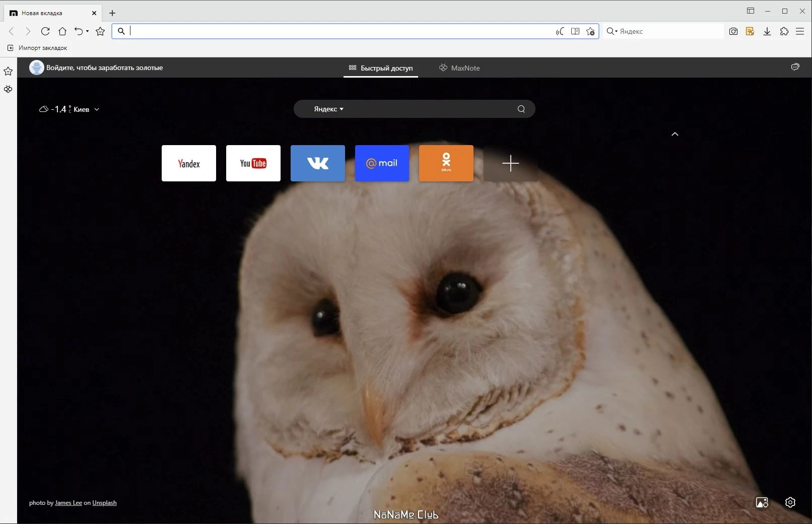
Task: Open the Yandex quick access tile
Action: (189, 163)
